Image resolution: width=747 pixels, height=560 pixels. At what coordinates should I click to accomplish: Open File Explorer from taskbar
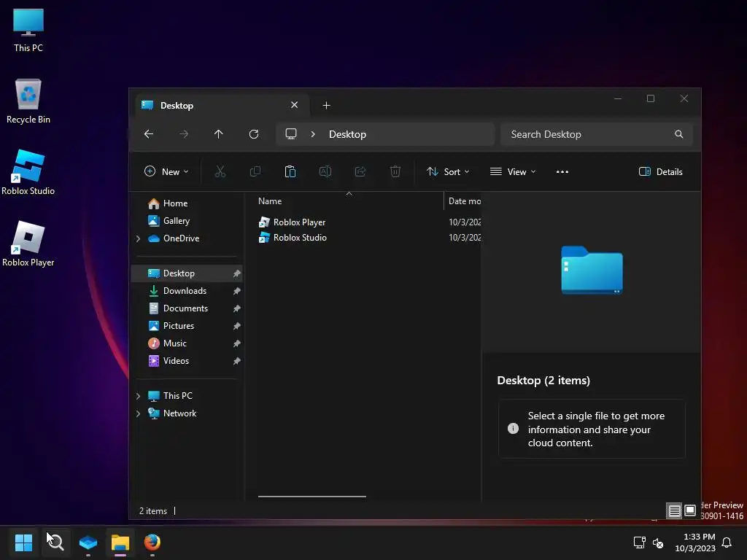(120, 542)
